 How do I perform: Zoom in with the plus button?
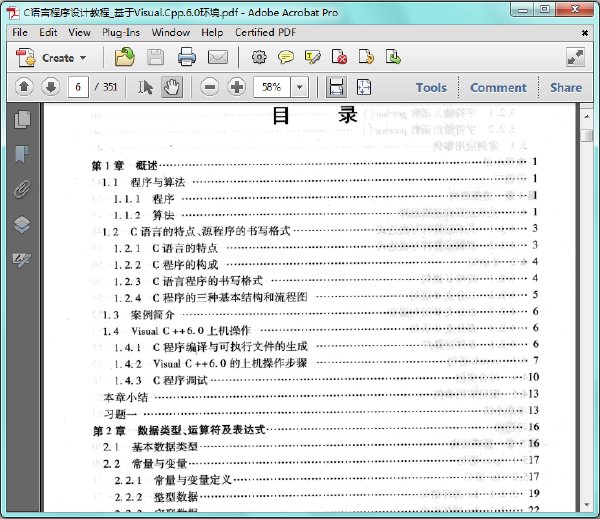237,87
